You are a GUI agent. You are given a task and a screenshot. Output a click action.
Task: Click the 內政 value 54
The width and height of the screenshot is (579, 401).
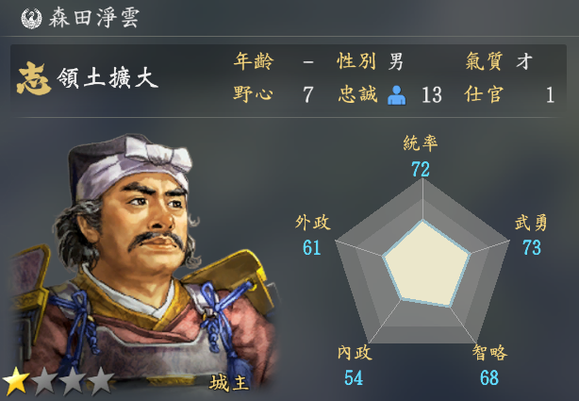[354, 378]
